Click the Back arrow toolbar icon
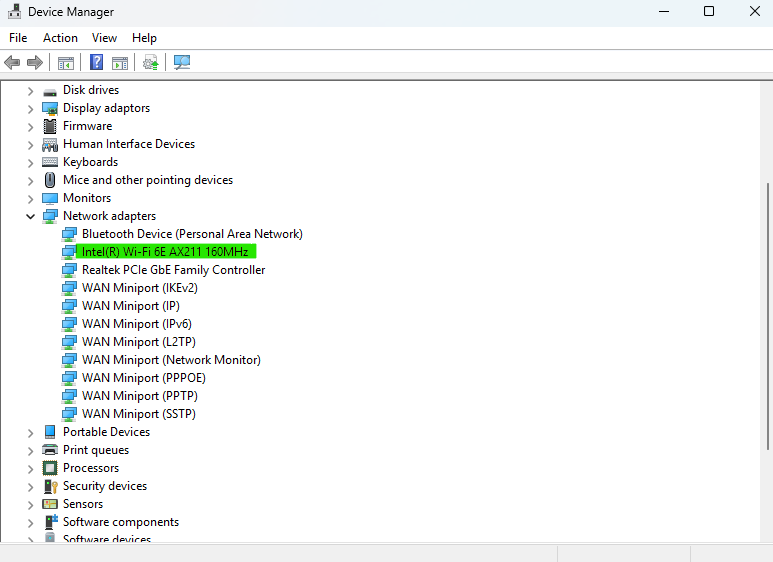Screen dimensions: 773x562 tap(12, 63)
